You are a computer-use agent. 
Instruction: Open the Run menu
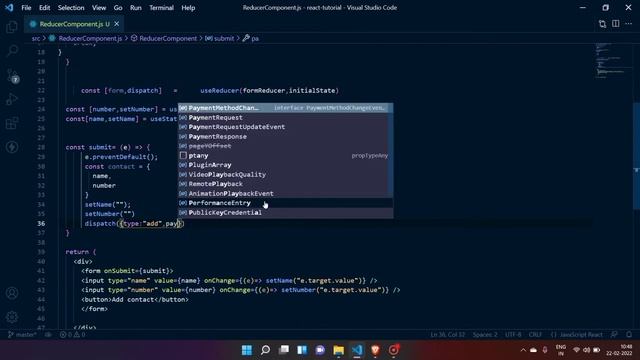pyautogui.click(x=136, y=8)
